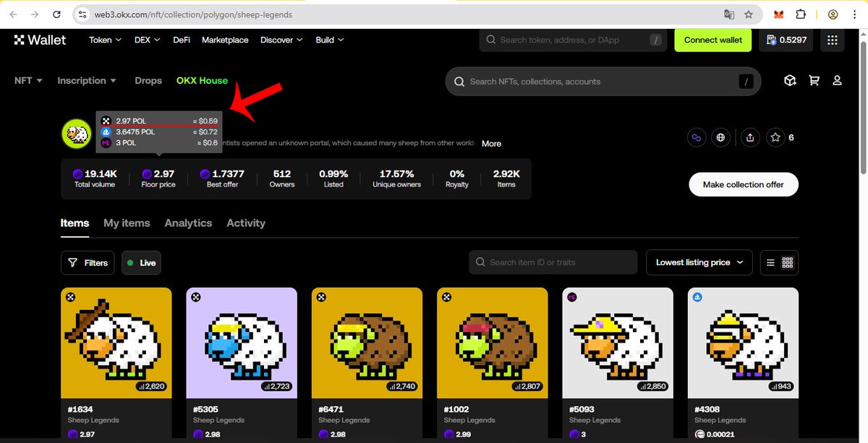The height and width of the screenshot is (443, 868).
Task: Focus the item ID or traits search
Action: 553,262
